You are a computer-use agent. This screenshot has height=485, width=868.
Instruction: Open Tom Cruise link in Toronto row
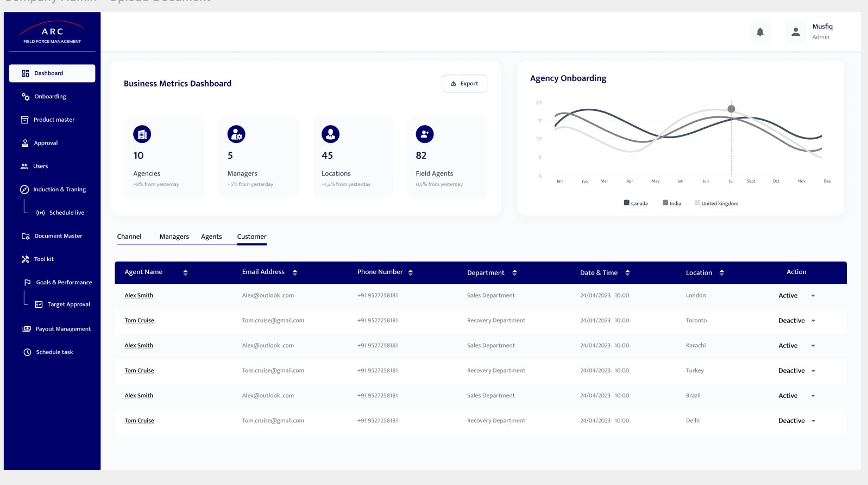(x=139, y=321)
